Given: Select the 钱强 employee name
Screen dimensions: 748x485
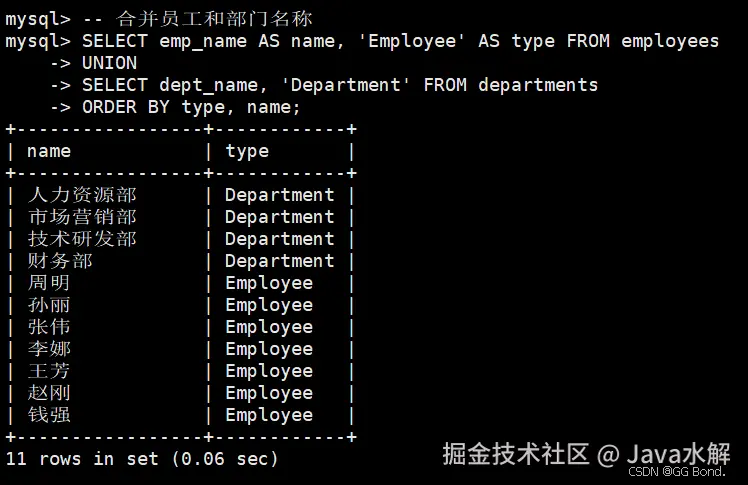Looking at the screenshot, I should click(x=49, y=415).
